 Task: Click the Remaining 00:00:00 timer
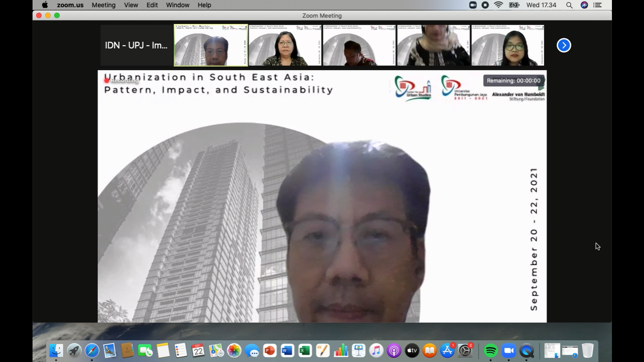point(513,81)
